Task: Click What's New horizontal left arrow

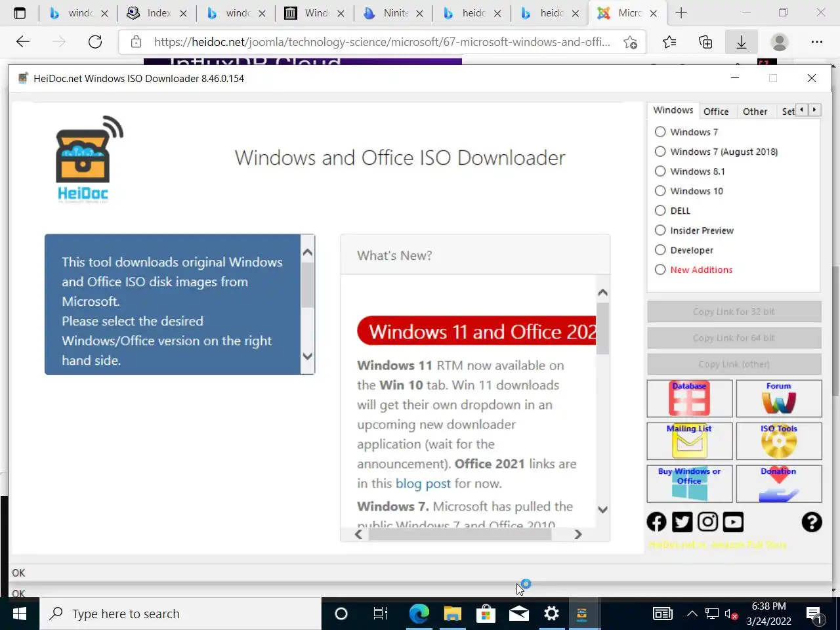Action: [x=358, y=534]
